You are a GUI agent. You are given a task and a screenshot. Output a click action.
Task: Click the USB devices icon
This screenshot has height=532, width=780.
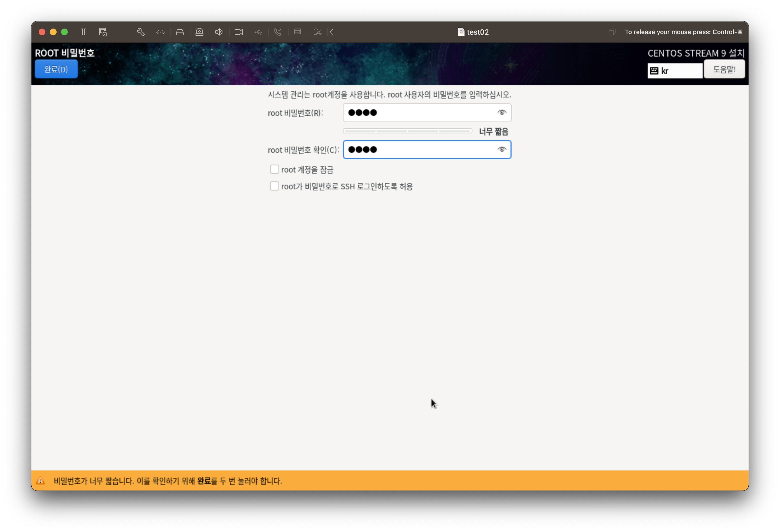point(258,32)
